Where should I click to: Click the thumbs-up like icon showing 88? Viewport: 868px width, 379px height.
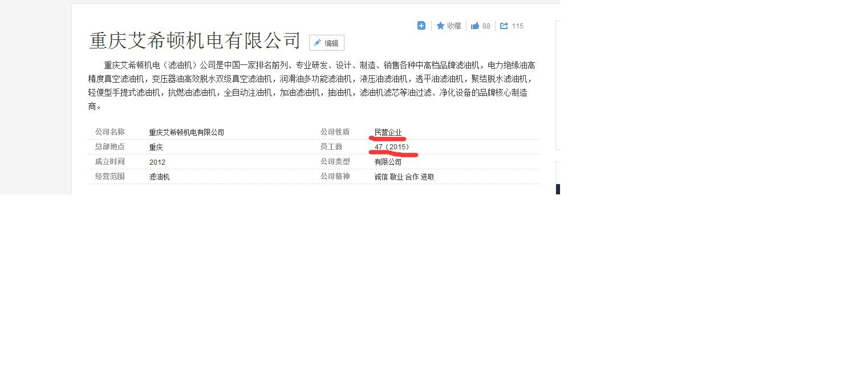pos(481,26)
